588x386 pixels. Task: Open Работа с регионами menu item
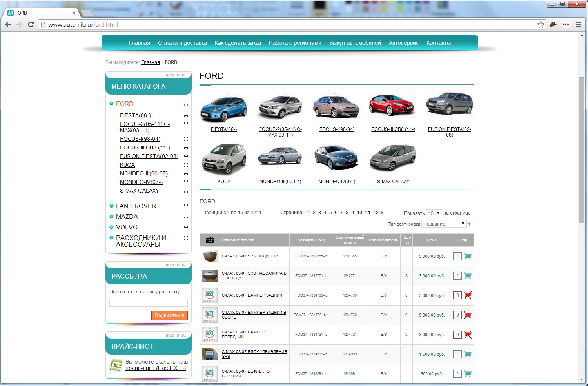pyautogui.click(x=295, y=43)
